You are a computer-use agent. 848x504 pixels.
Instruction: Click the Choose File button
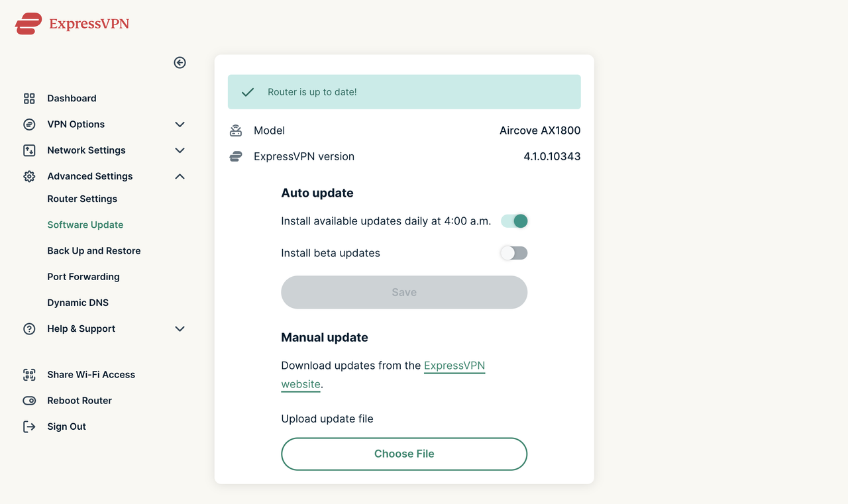pos(404,454)
